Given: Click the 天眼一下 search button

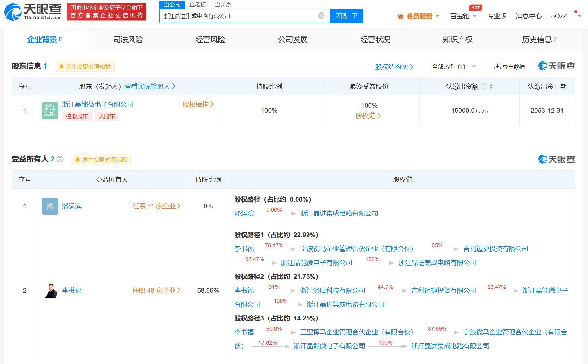Looking at the screenshot, I should coord(346,16).
